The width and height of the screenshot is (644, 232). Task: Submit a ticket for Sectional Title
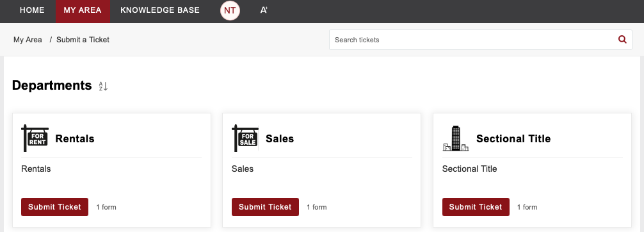pyautogui.click(x=476, y=207)
